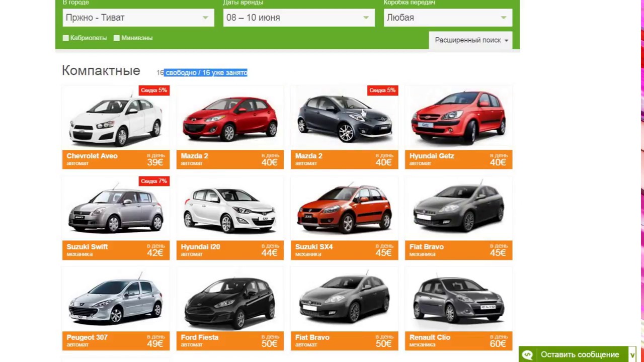Click the Компактные category heading
Screen dimensions: 644x362
click(x=101, y=71)
